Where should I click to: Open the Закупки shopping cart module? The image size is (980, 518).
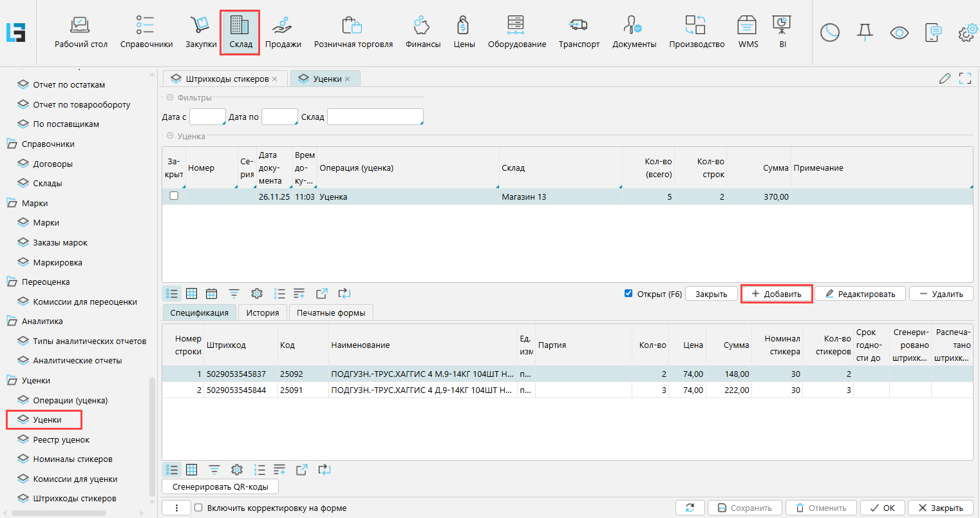point(201,32)
